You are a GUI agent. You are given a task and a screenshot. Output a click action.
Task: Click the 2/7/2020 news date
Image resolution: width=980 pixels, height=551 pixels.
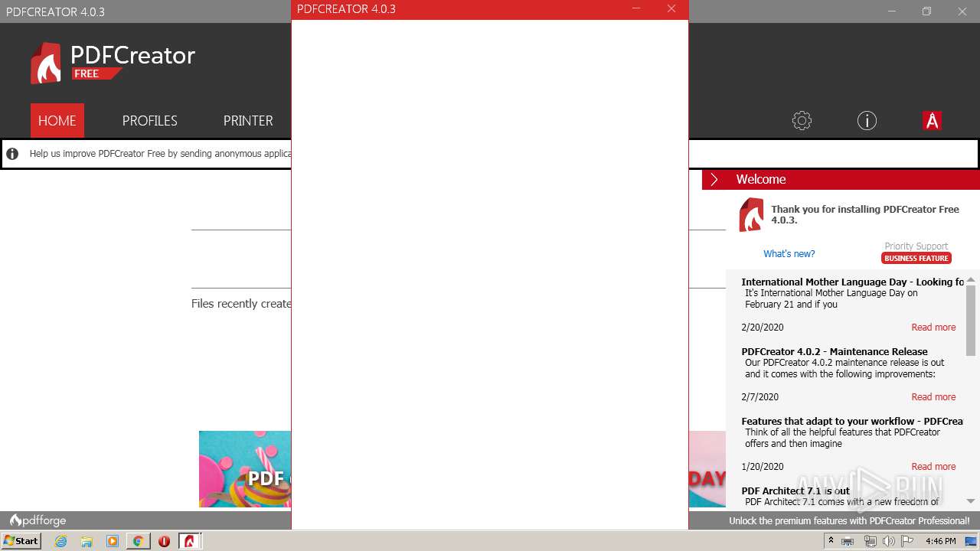(760, 396)
